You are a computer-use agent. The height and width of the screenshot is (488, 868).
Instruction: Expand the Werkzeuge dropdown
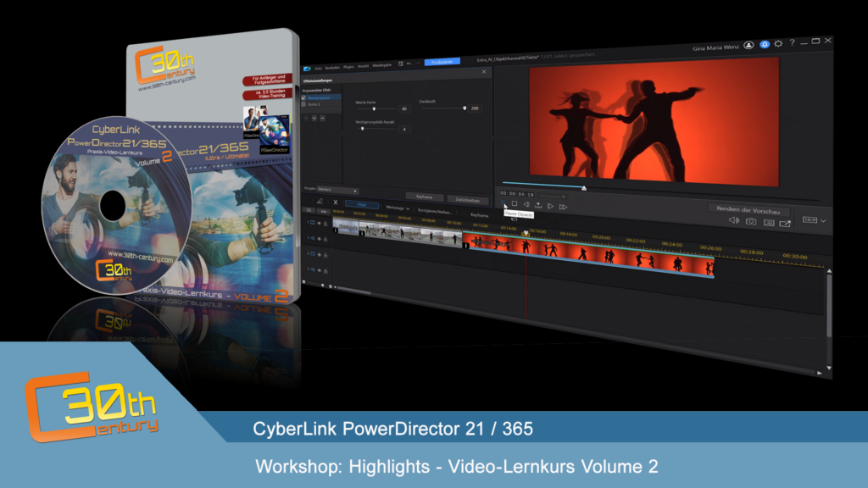[398, 208]
